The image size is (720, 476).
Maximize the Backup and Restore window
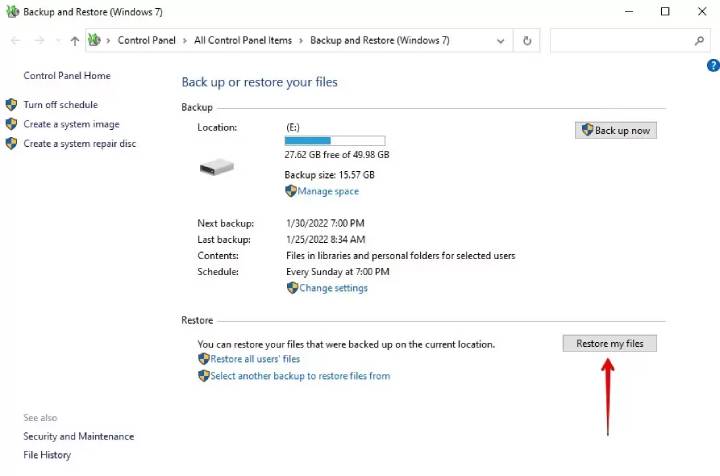[665, 11]
